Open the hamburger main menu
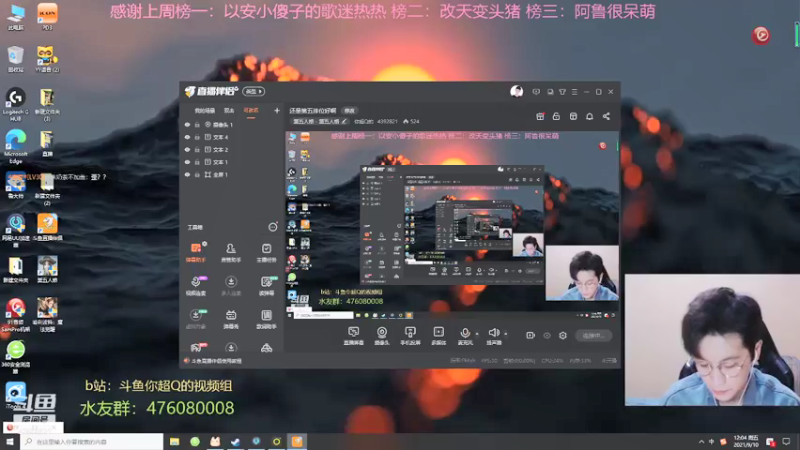Viewport: 800px width, 450px height. 574,92
